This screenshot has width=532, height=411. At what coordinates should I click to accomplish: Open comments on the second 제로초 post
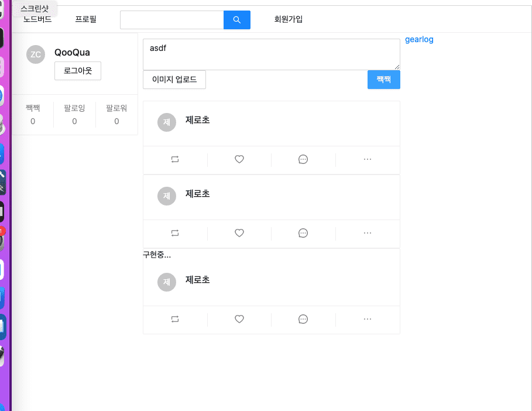pyautogui.click(x=303, y=233)
